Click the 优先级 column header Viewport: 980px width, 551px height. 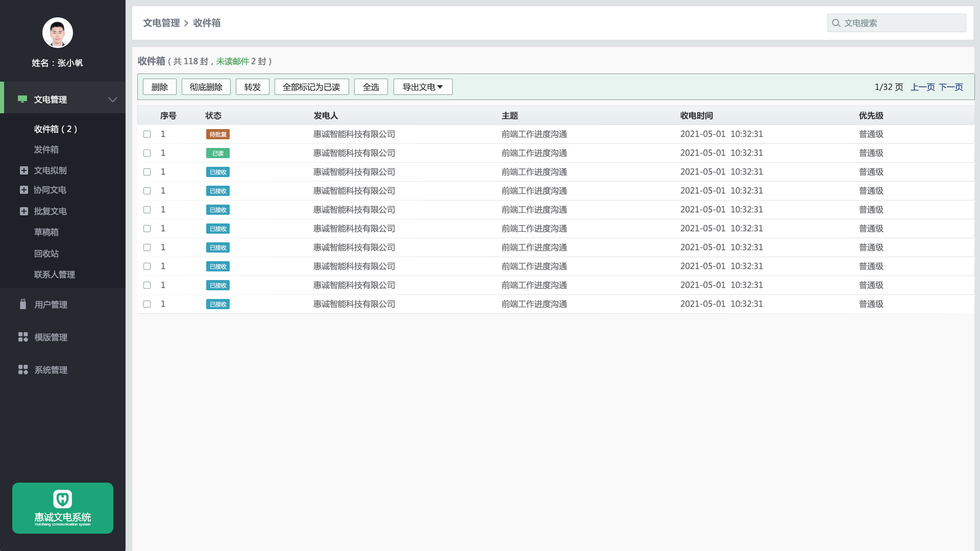(x=871, y=116)
